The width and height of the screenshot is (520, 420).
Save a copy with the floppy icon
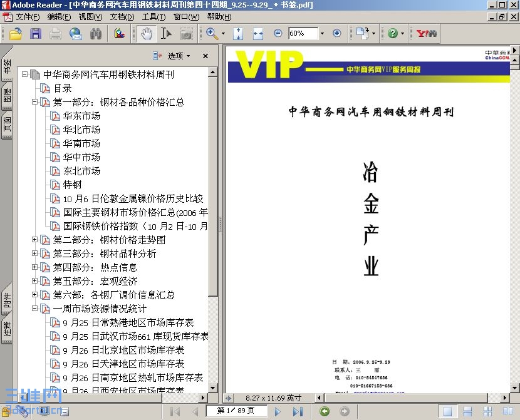point(36,33)
